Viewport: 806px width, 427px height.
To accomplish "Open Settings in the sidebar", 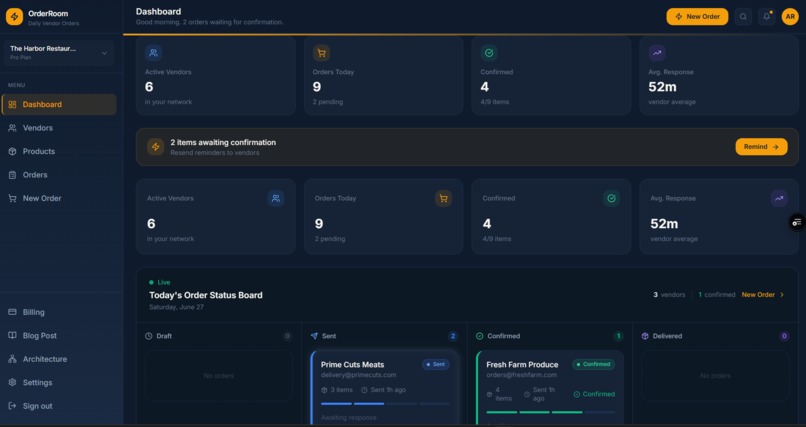I will (59, 382).
